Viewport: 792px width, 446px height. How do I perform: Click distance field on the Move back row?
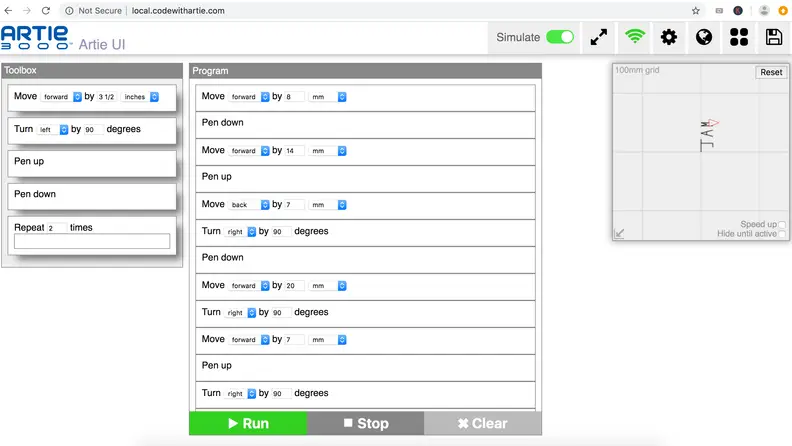click(294, 205)
